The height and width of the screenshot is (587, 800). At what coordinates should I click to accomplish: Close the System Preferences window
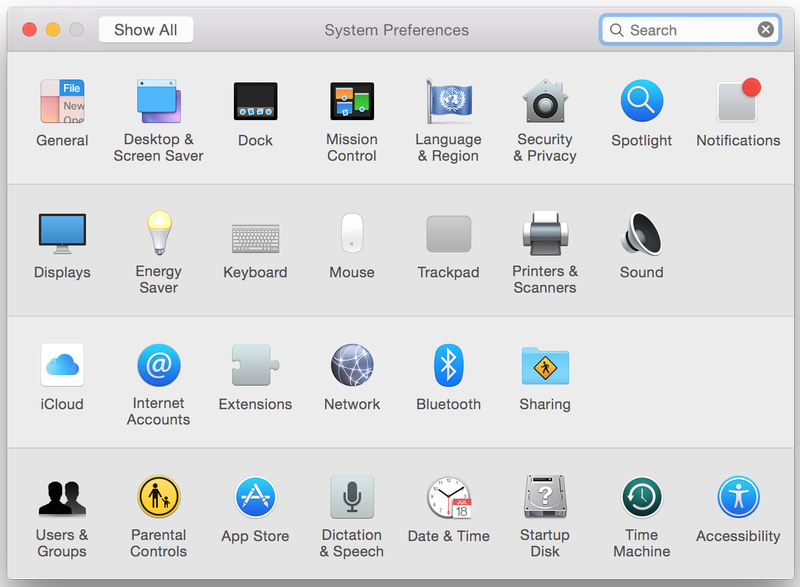30,30
